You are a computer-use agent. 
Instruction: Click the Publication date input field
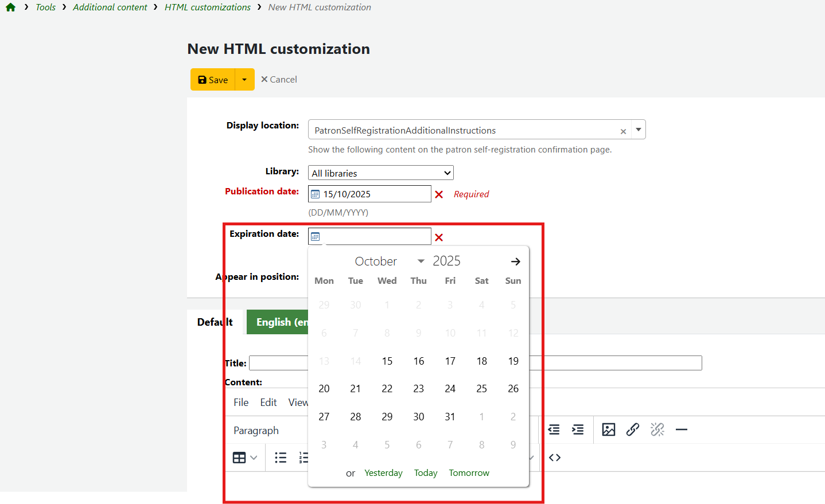[x=375, y=194]
